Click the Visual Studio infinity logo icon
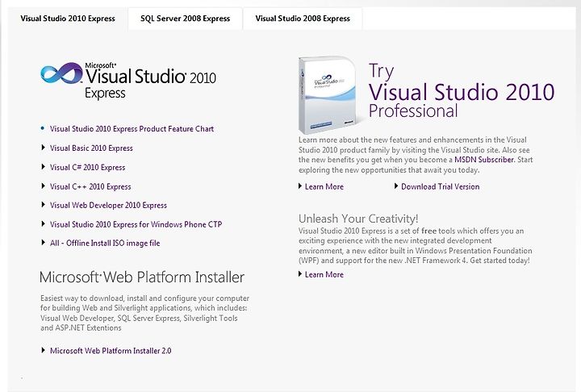This screenshot has width=581, height=392. pyautogui.click(x=61, y=73)
